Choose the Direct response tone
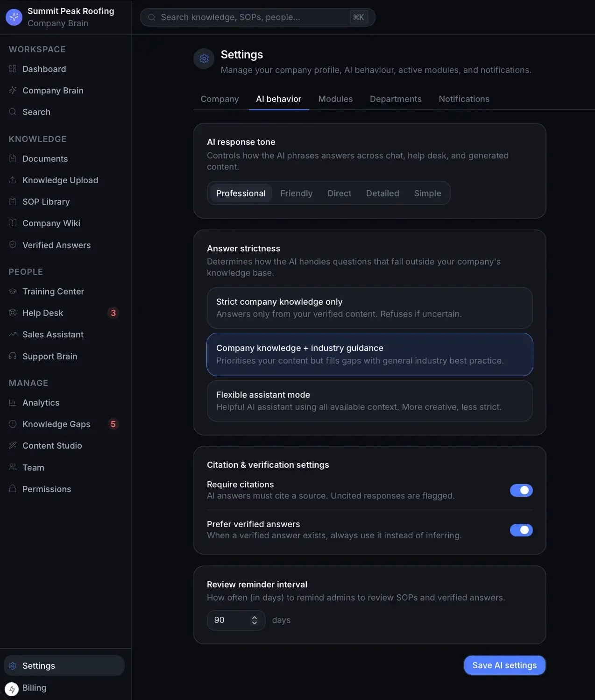 (340, 193)
